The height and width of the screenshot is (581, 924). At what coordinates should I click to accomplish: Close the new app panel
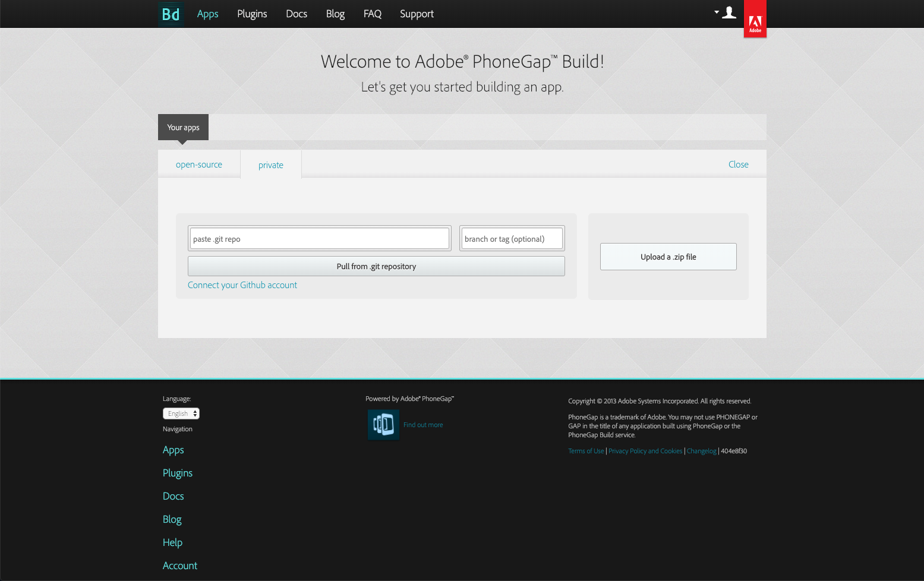pyautogui.click(x=739, y=165)
